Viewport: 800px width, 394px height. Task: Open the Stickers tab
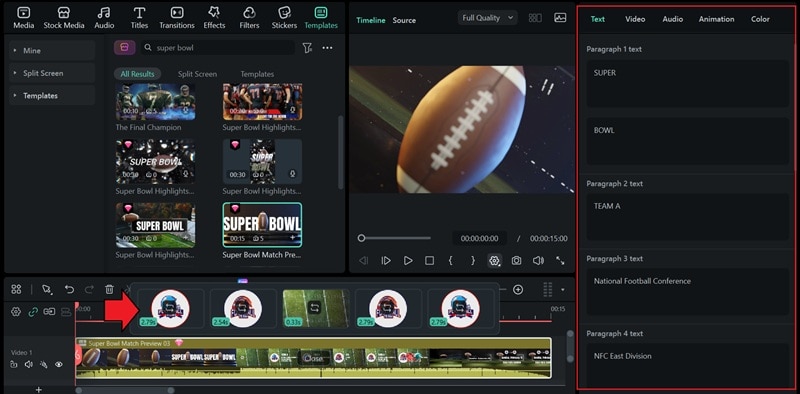coord(284,18)
